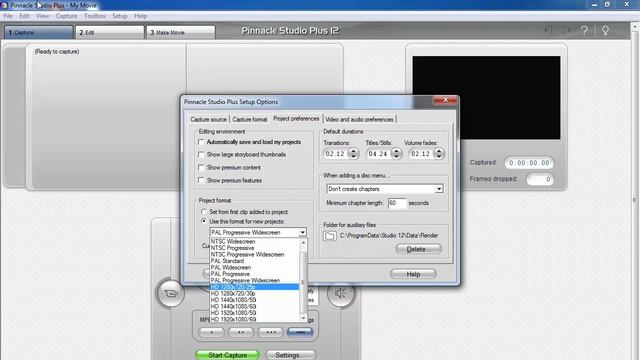Choose PAL Progressive from the format list

[x=255, y=274]
